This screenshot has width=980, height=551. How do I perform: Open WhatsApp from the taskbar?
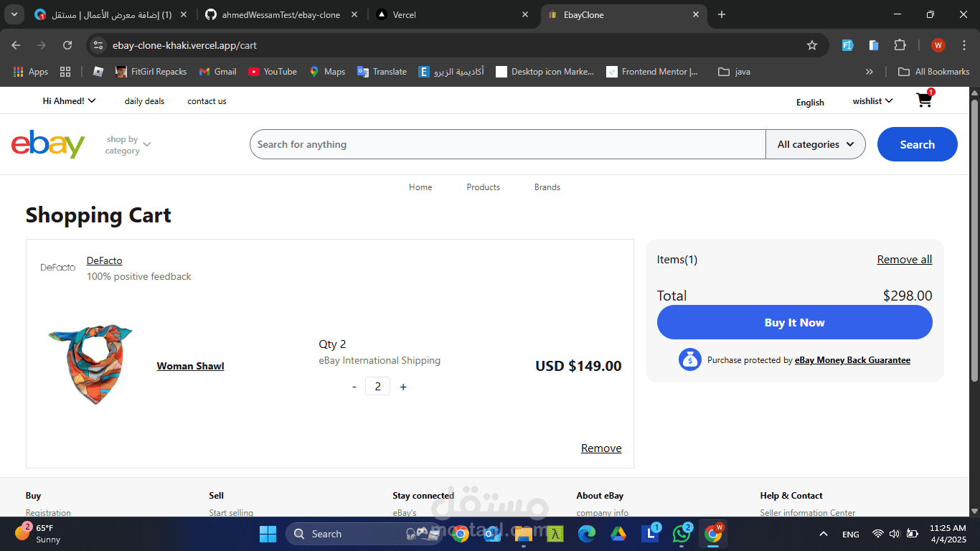pos(682,534)
